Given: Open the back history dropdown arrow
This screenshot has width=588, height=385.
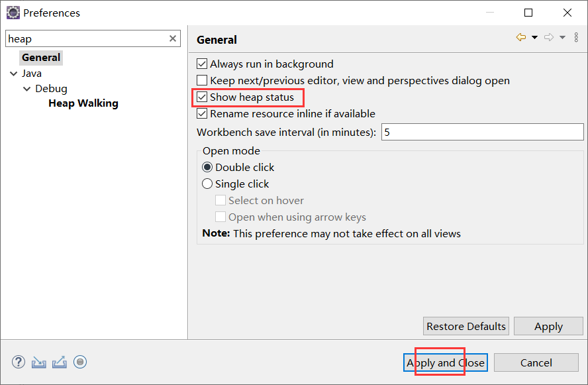Looking at the screenshot, I should (x=534, y=38).
